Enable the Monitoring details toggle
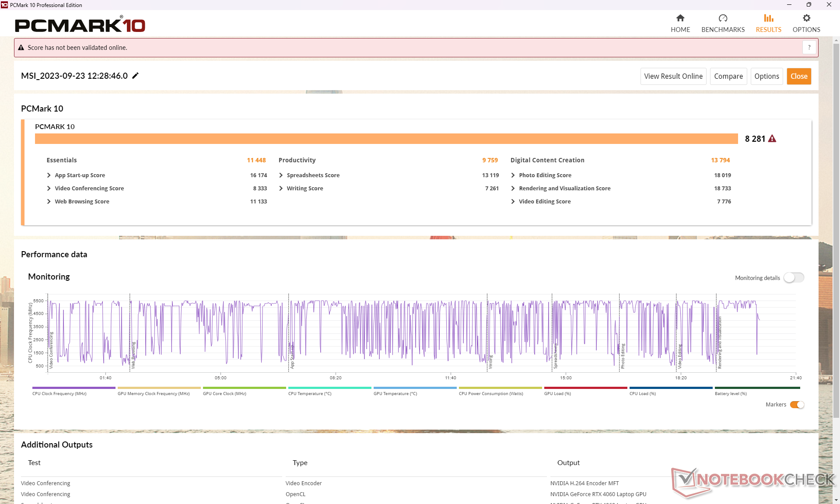This screenshot has height=504, width=840. tap(794, 278)
